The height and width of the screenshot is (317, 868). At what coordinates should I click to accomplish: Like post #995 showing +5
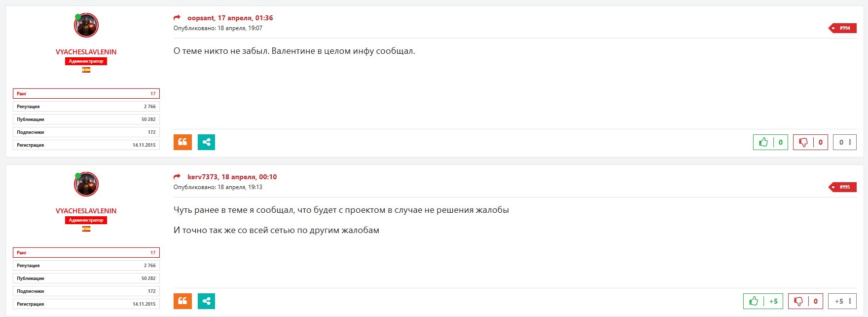coord(754,301)
